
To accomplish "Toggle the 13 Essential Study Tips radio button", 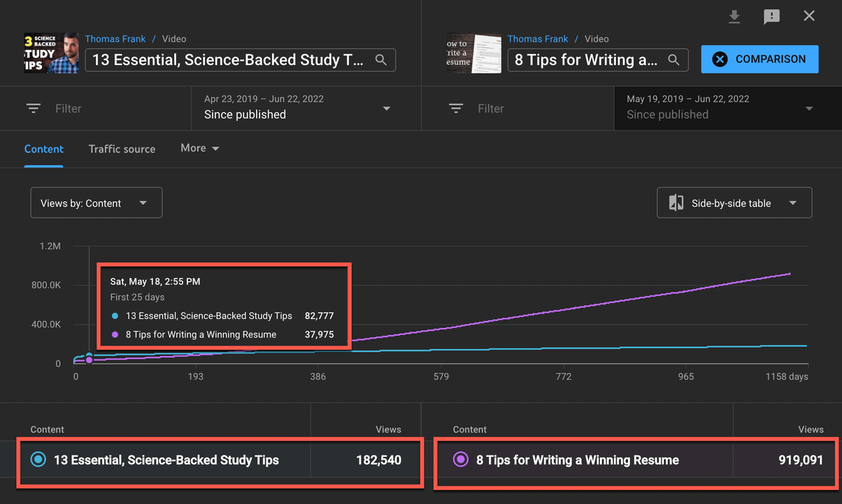I will 39,460.
